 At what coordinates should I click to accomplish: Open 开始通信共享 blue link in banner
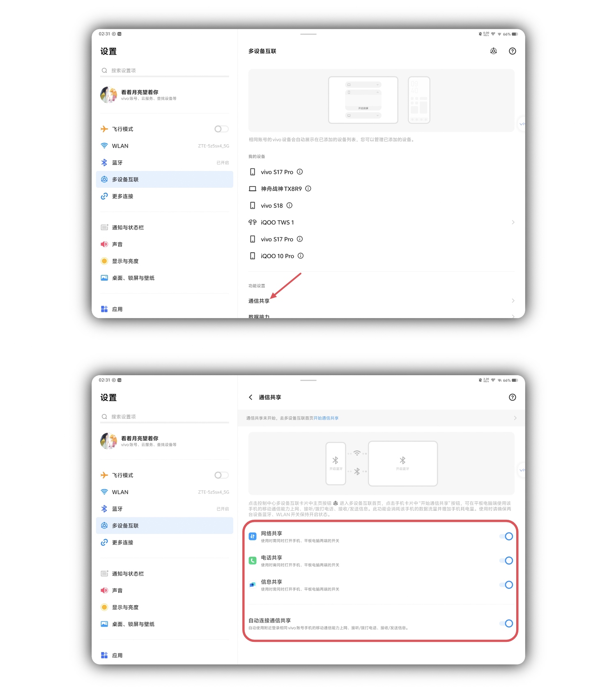[x=326, y=418]
